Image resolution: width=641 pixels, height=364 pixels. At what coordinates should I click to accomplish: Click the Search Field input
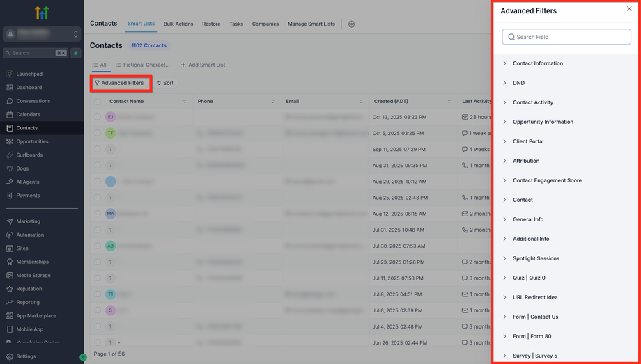point(566,37)
